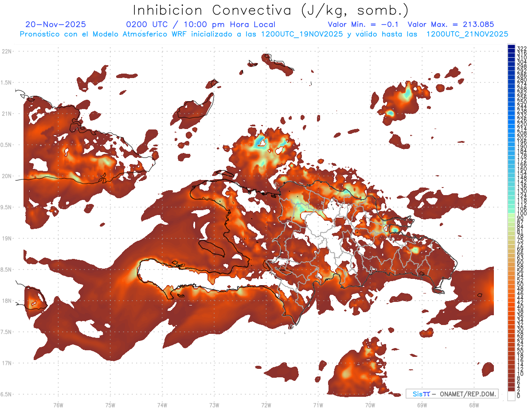Click the '71W' longitude label
This screenshot has width=532, height=411.
tap(318, 405)
